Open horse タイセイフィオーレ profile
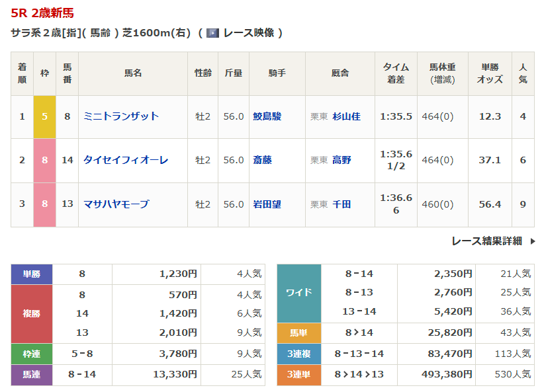 pos(126,160)
